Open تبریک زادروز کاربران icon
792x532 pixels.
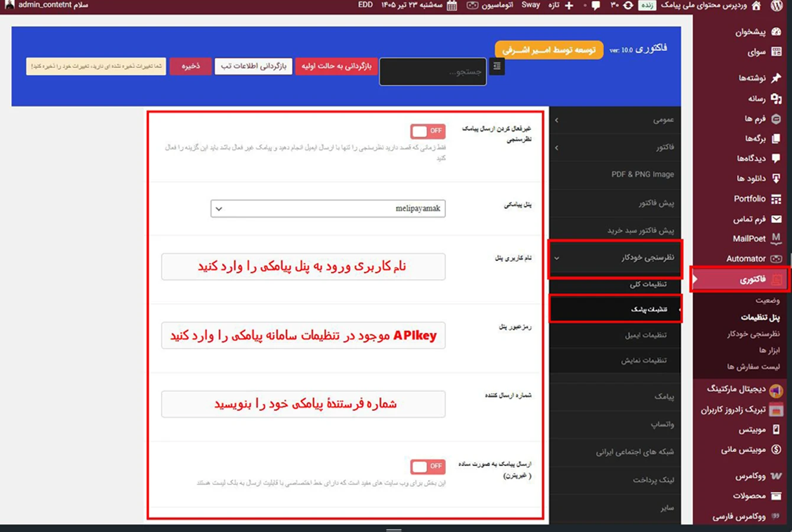coord(777,410)
